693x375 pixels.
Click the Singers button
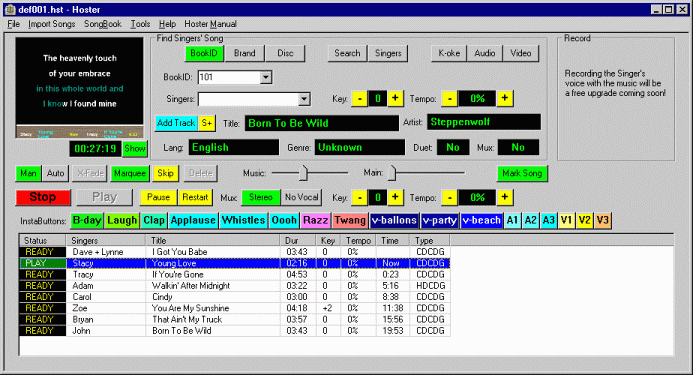[388, 54]
